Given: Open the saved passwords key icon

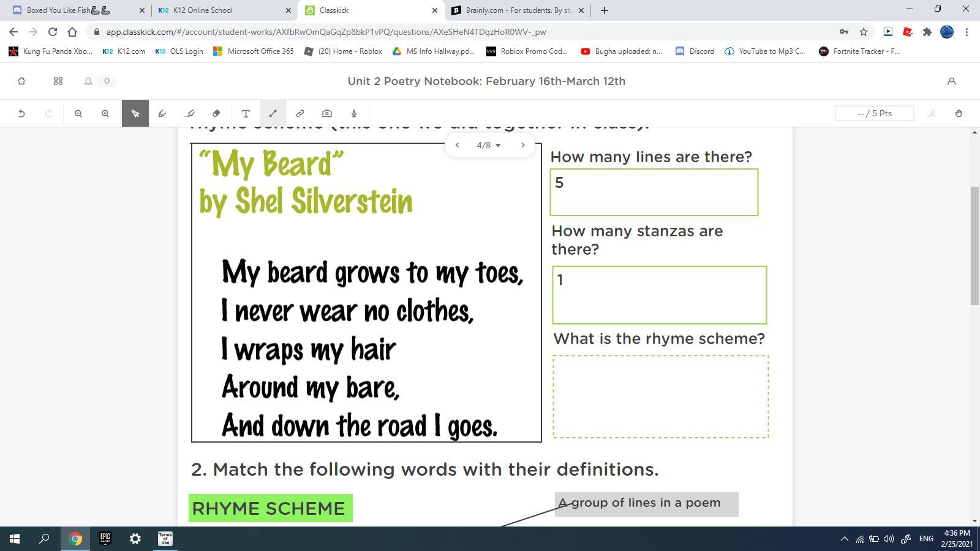Looking at the screenshot, I should 844,32.
